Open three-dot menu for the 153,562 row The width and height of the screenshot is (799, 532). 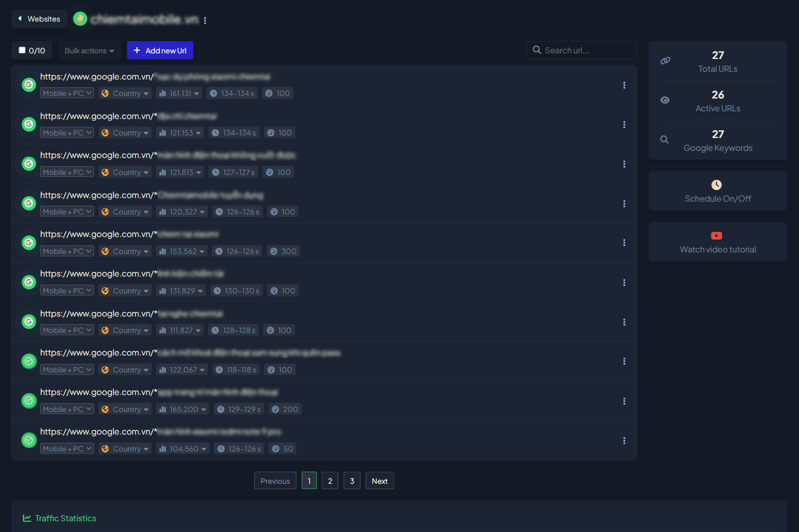point(624,243)
